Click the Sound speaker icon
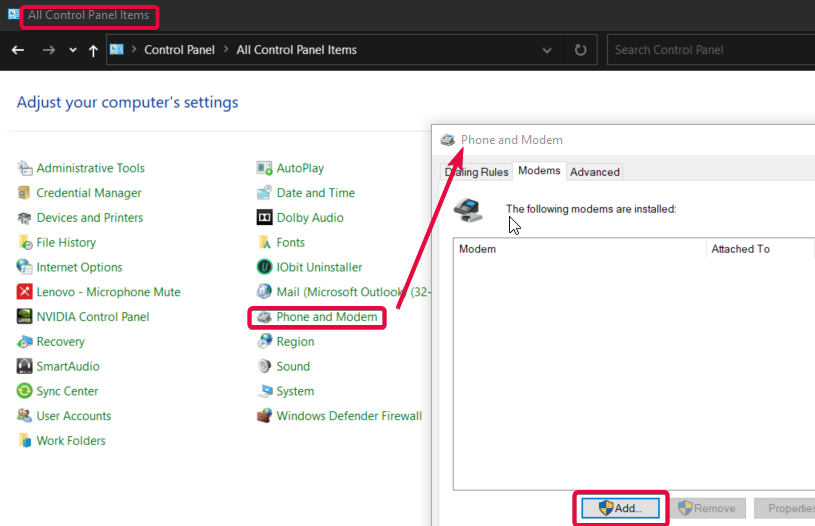This screenshot has height=526, width=815. (x=265, y=366)
